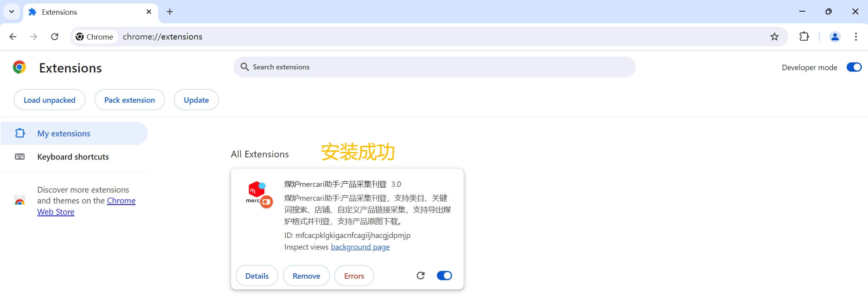Image resolution: width=868 pixels, height=305 pixels.
Task: Disable the mercari extension toggle
Action: tap(444, 276)
